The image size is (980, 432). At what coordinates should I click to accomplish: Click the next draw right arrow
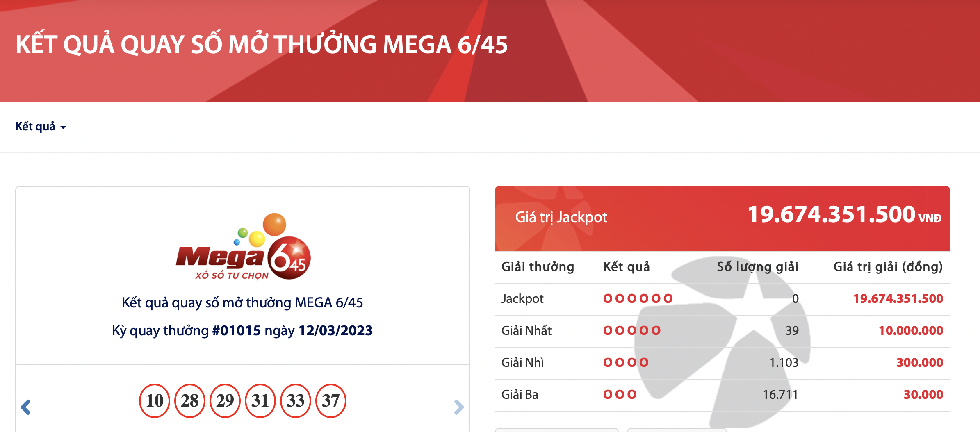pyautogui.click(x=459, y=407)
